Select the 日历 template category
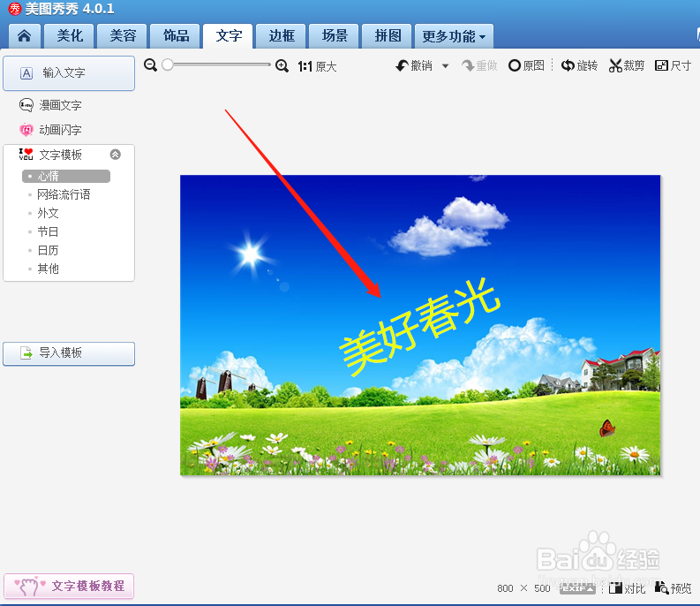This screenshot has height=606, width=700. click(48, 250)
